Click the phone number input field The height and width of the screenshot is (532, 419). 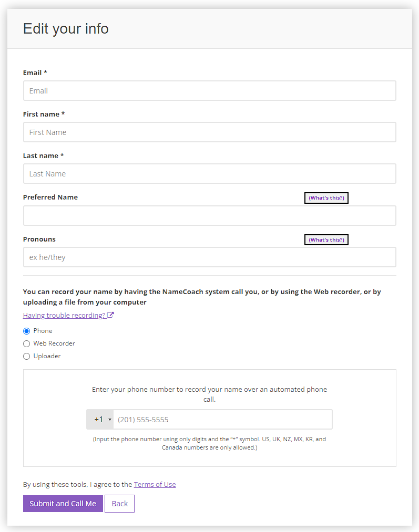tap(223, 420)
